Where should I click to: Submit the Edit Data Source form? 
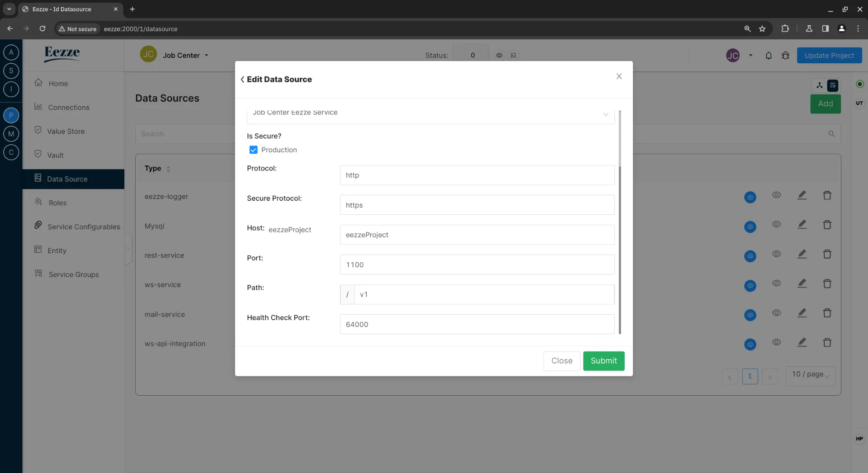[x=604, y=361]
